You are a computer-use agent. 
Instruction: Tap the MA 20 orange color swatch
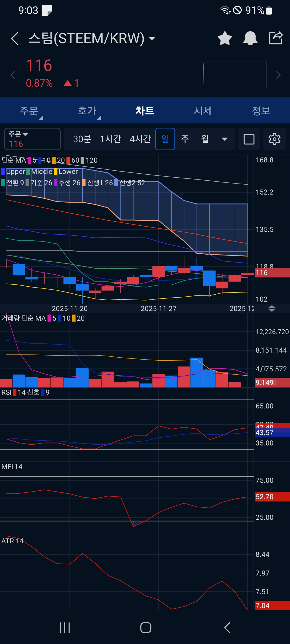click(x=54, y=160)
